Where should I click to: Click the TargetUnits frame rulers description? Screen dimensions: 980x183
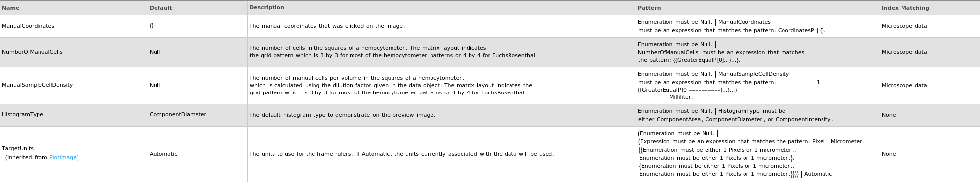coord(401,154)
